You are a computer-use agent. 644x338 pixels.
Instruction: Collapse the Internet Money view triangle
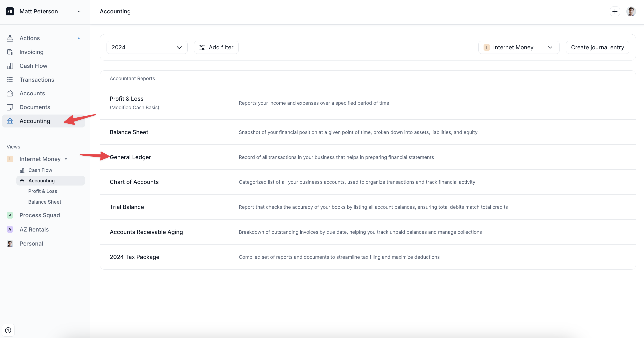tap(66, 159)
